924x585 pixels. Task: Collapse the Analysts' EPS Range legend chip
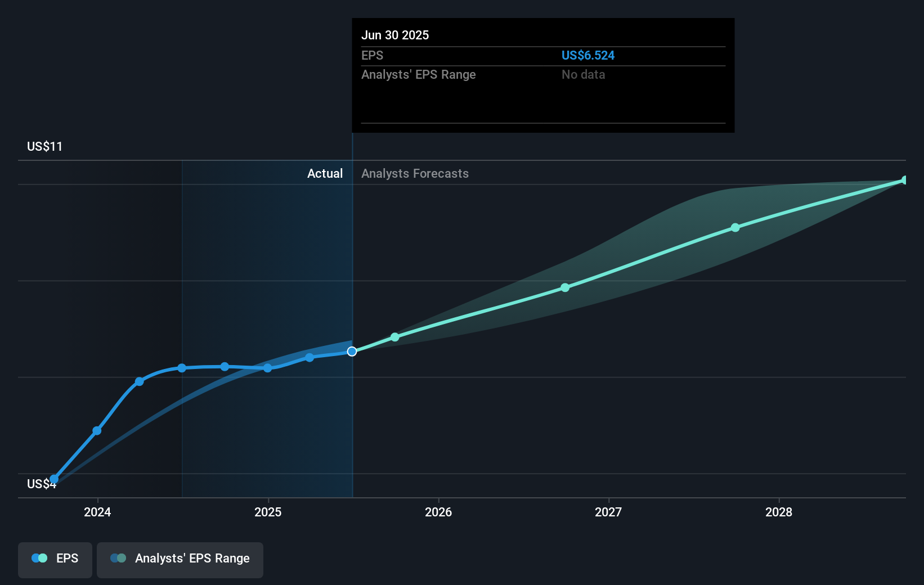(x=180, y=560)
